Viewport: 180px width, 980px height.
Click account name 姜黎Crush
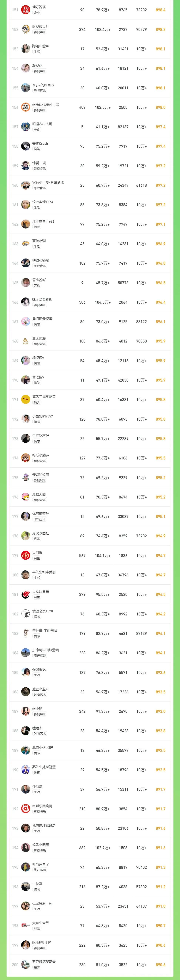(x=40, y=143)
